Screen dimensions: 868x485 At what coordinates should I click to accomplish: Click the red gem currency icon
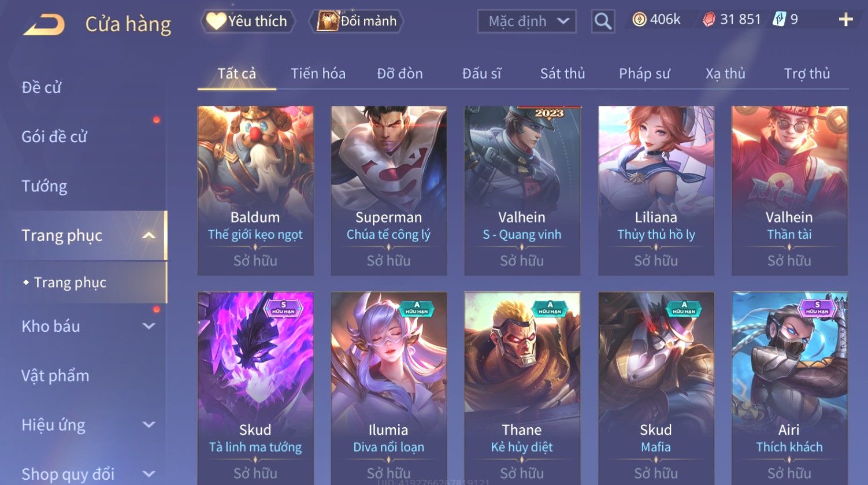pyautogui.click(x=709, y=20)
